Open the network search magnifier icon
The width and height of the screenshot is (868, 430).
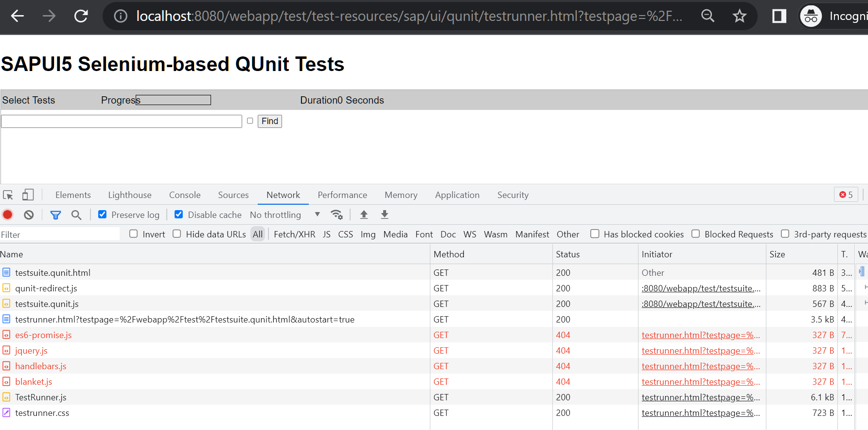click(x=76, y=215)
